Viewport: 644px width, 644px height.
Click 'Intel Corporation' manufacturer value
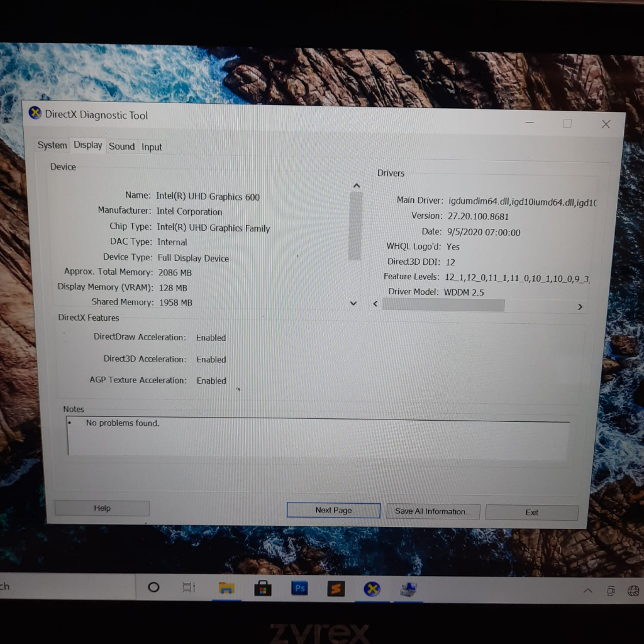pos(189,211)
